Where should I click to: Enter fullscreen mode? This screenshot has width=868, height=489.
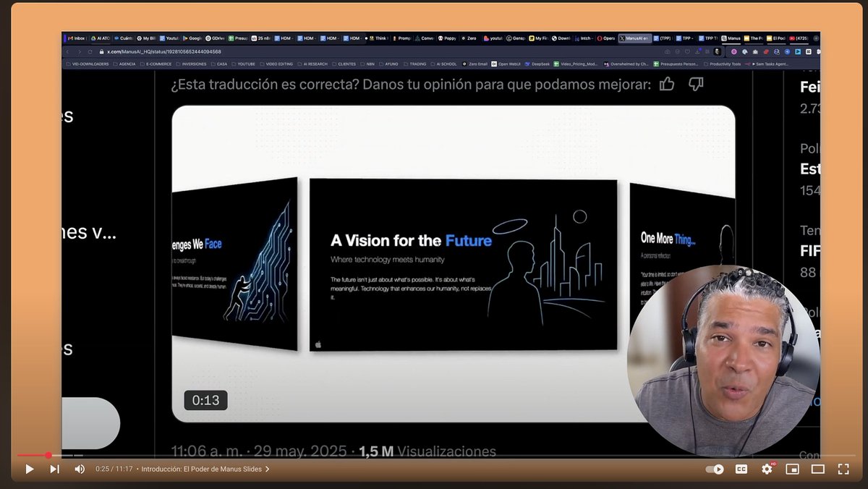(x=843, y=469)
